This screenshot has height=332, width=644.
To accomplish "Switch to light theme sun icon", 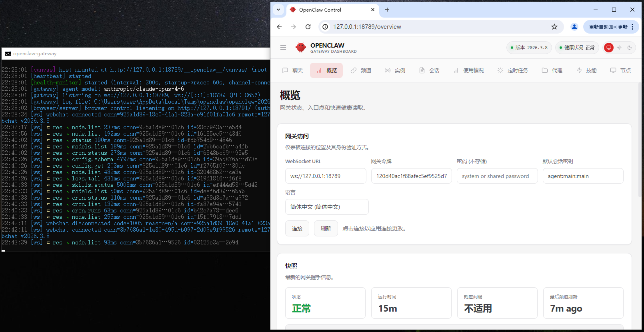I will click(619, 48).
